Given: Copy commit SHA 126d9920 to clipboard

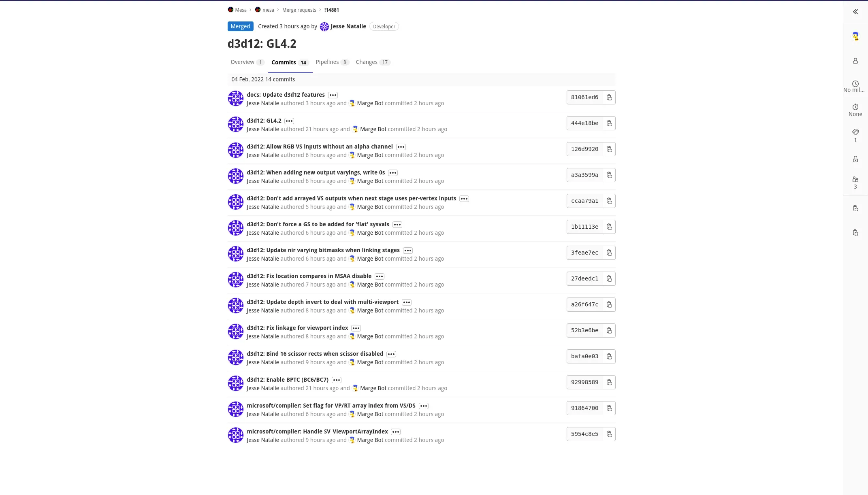Looking at the screenshot, I should pyautogui.click(x=609, y=149).
